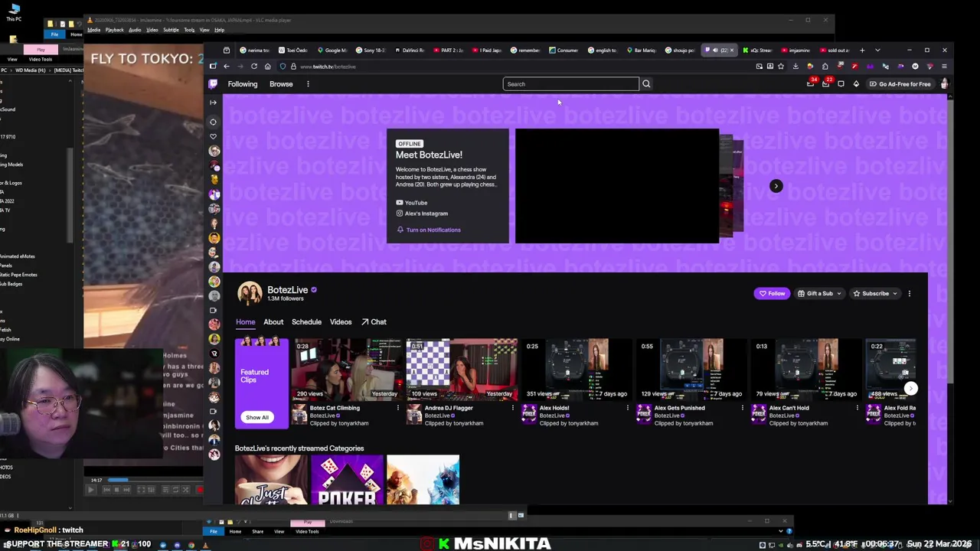The height and width of the screenshot is (551, 980).
Task: Show next item in channel carousel
Action: [776, 186]
